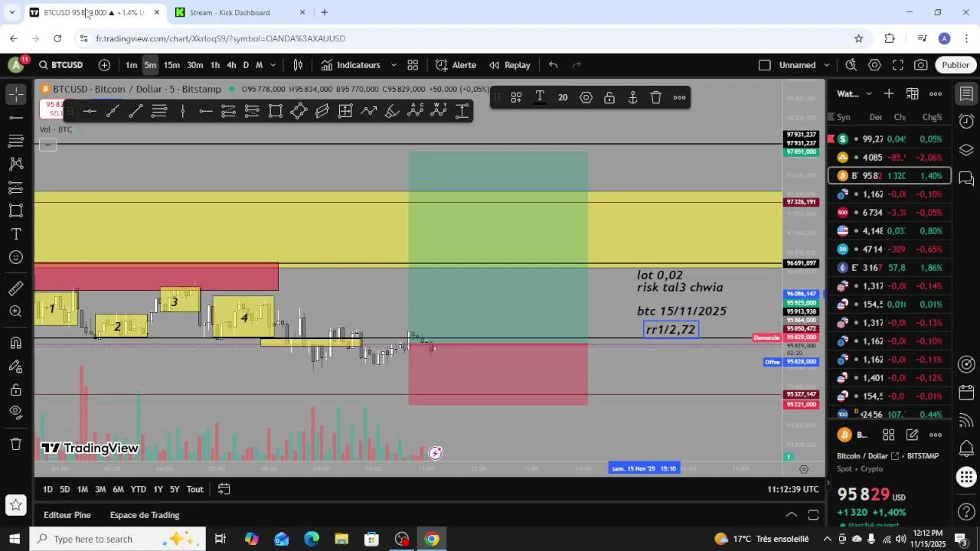Open watchlist more options menu
The width and height of the screenshot is (980, 551).
[x=936, y=94]
